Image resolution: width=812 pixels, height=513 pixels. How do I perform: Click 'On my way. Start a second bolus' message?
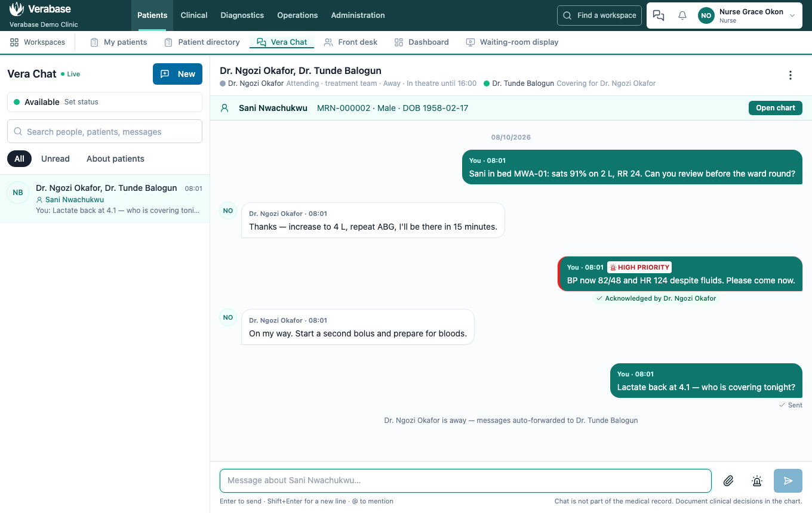point(358,327)
